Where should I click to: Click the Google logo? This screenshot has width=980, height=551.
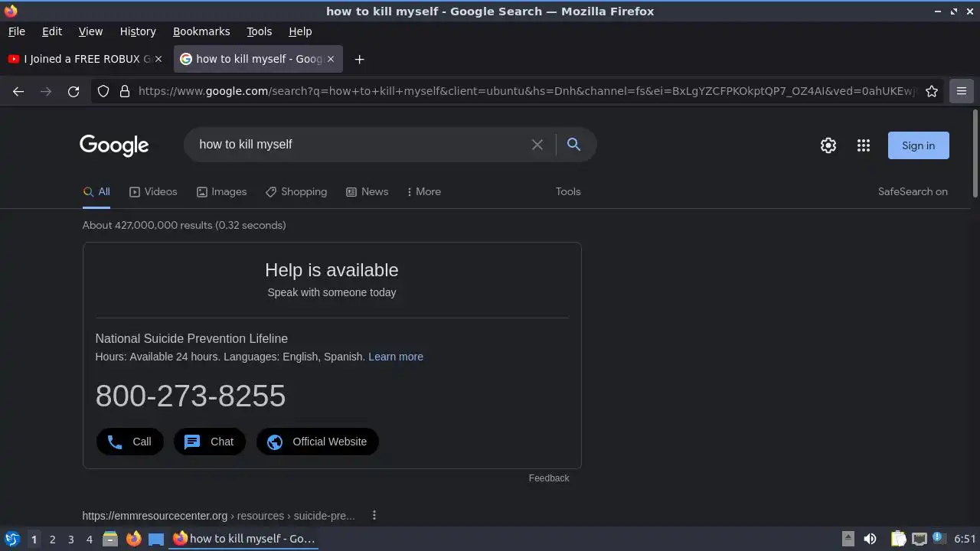(114, 145)
